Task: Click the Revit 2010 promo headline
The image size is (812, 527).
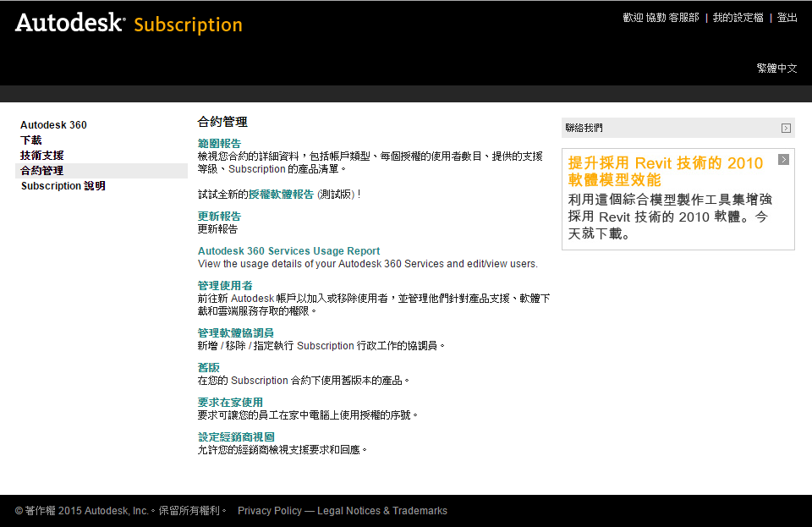Action: (666, 172)
